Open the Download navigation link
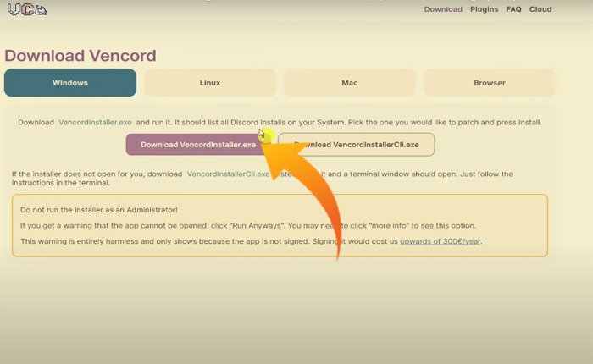 tap(443, 9)
